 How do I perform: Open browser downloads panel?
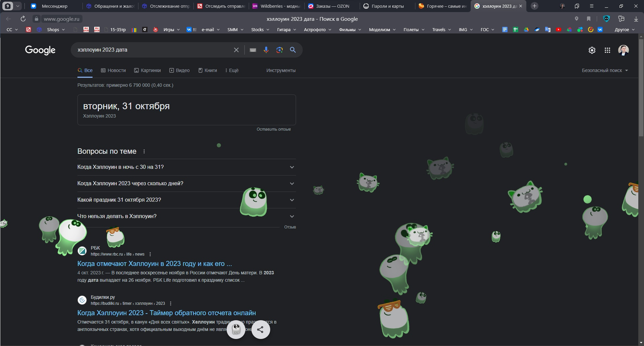point(636,19)
